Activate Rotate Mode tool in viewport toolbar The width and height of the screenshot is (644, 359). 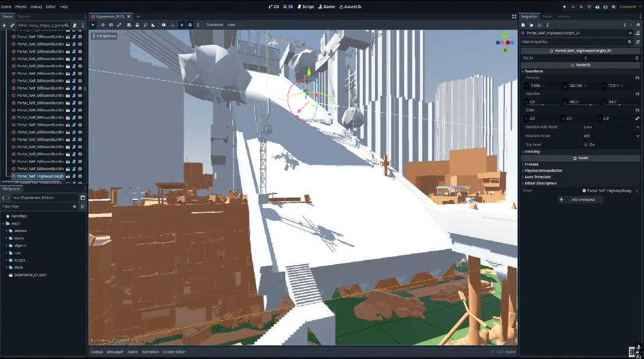tap(111, 24)
